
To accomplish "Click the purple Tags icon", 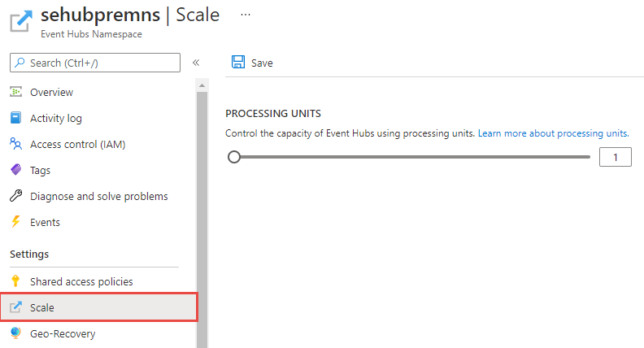I will click(15, 170).
